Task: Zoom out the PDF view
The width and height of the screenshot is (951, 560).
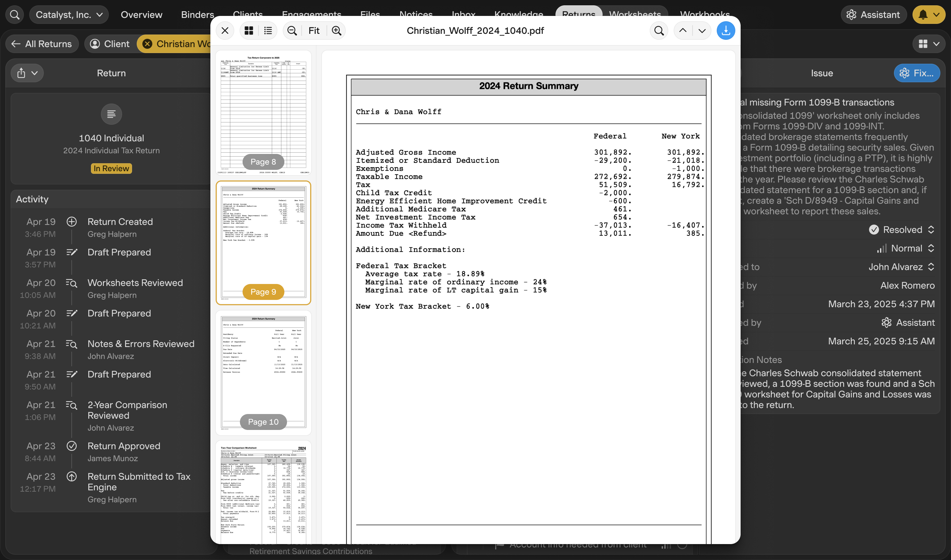Action: [292, 31]
